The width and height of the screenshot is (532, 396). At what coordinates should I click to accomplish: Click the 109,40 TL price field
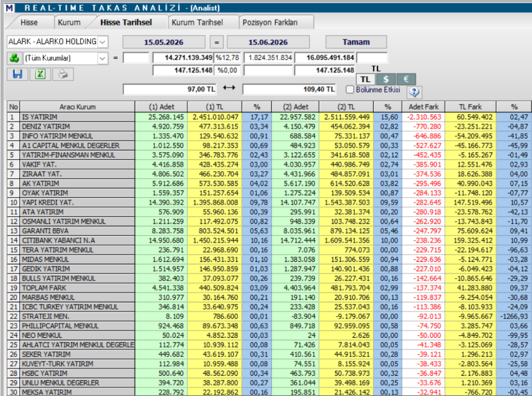[289, 89]
